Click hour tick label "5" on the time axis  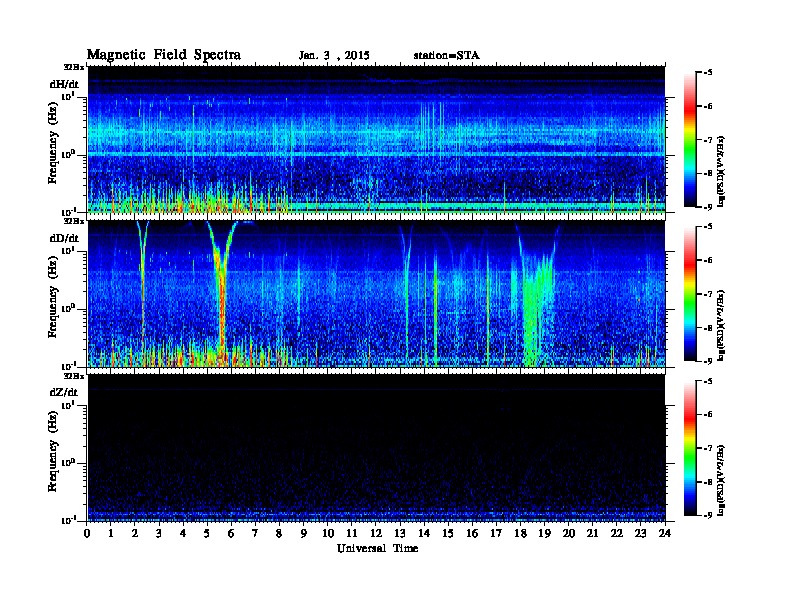[207, 533]
